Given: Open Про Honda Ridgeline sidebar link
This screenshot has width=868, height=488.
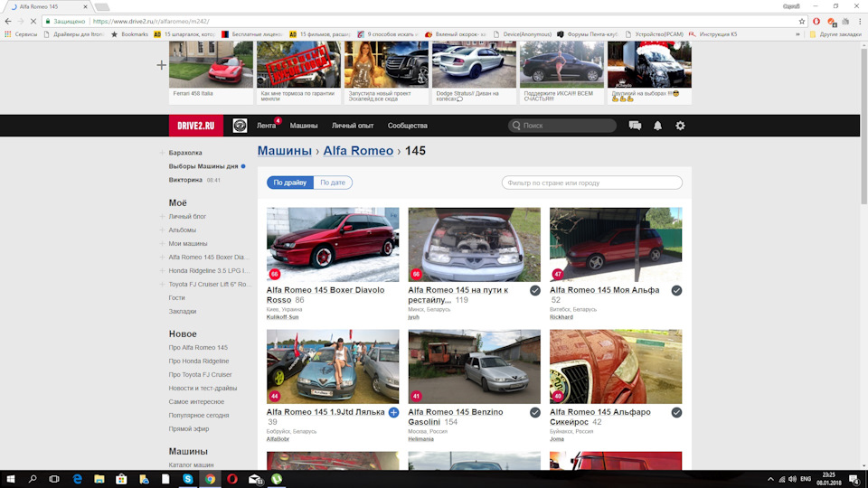Looking at the screenshot, I should pos(199,361).
